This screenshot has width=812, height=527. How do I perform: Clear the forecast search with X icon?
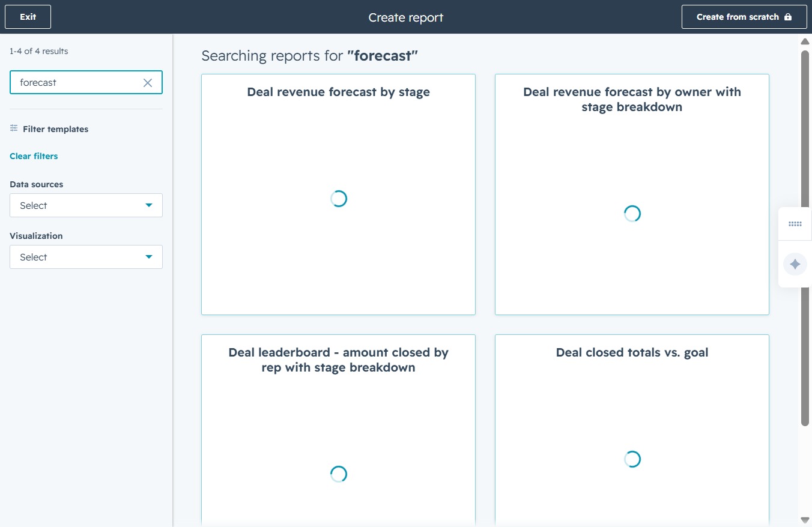[x=148, y=83]
